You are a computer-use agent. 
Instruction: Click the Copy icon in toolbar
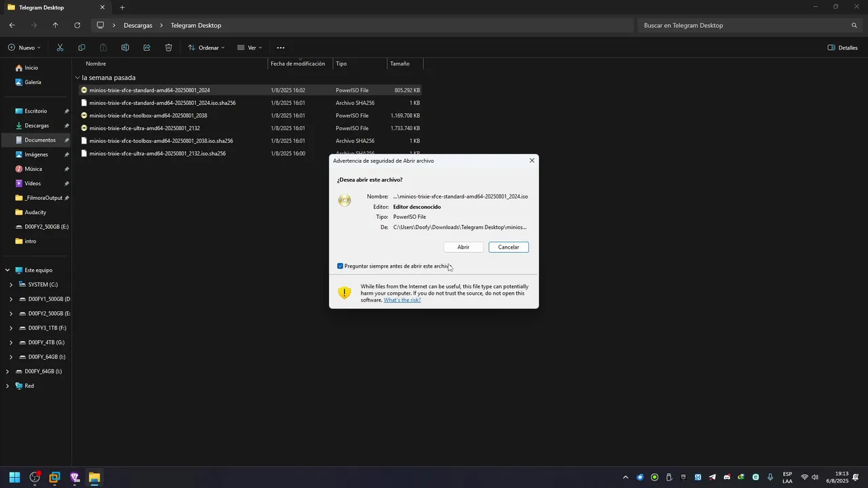81,47
